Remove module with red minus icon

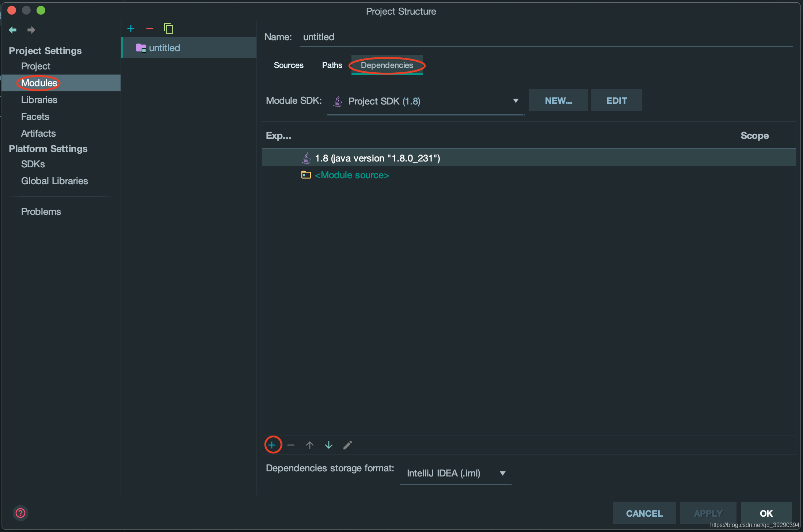(149, 28)
